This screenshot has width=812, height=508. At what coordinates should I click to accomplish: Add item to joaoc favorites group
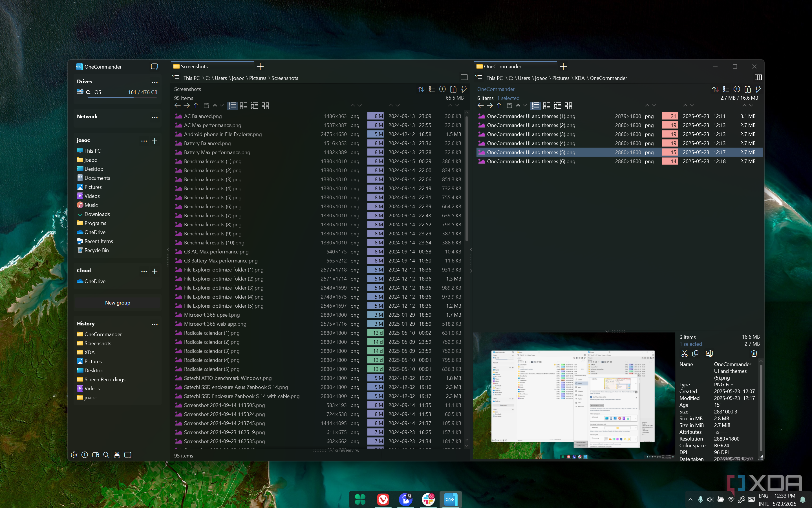pyautogui.click(x=155, y=141)
